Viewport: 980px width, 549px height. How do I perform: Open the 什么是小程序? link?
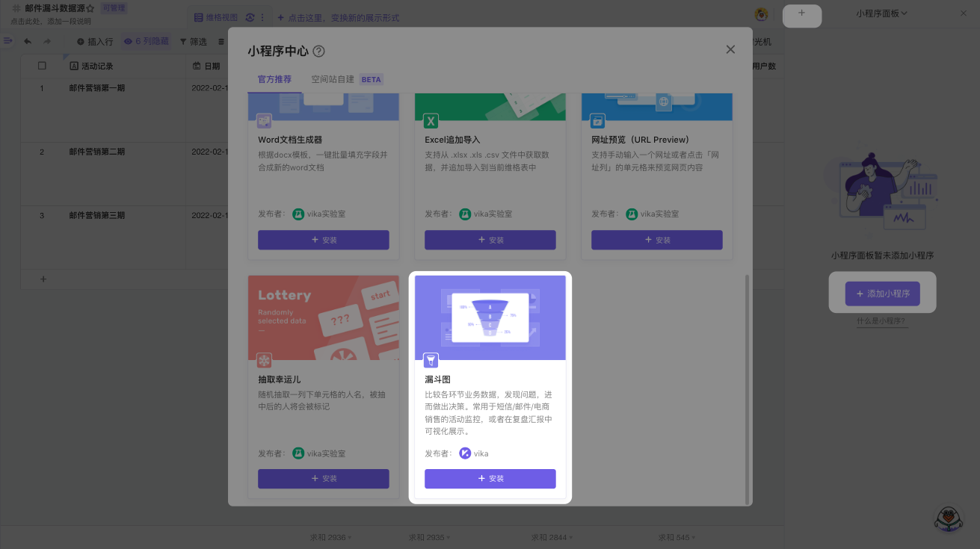coord(882,321)
